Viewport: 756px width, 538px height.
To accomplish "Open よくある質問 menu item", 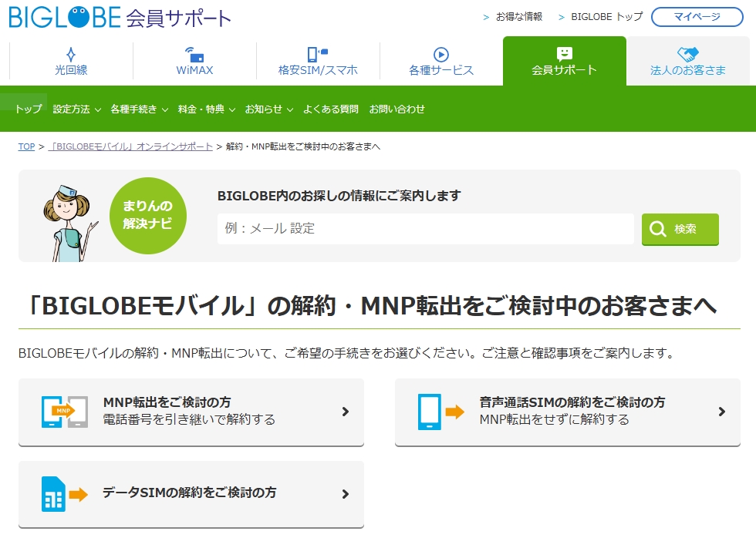I will pyautogui.click(x=331, y=109).
